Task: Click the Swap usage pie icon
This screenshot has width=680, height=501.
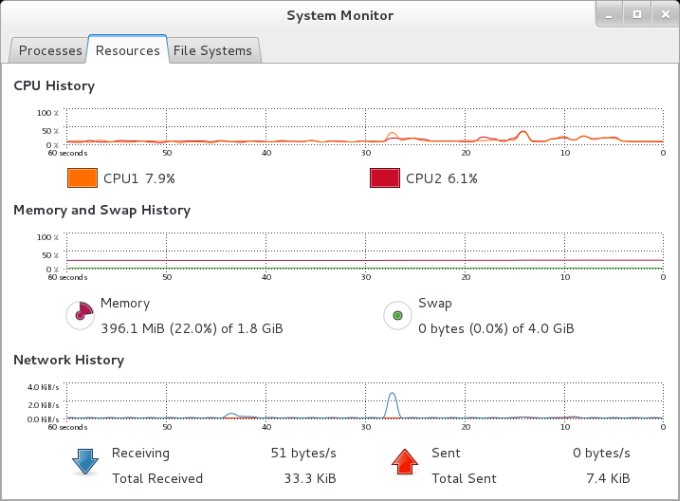Action: point(397,316)
